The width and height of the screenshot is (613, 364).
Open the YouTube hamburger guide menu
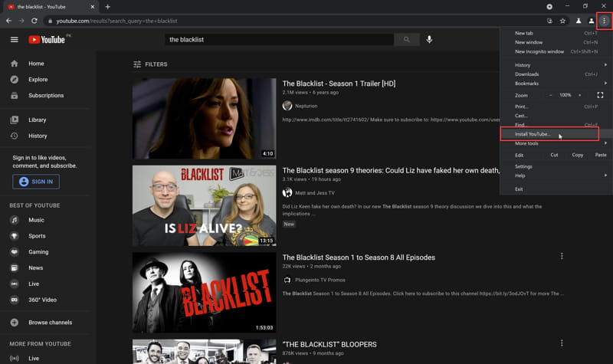[x=15, y=40]
